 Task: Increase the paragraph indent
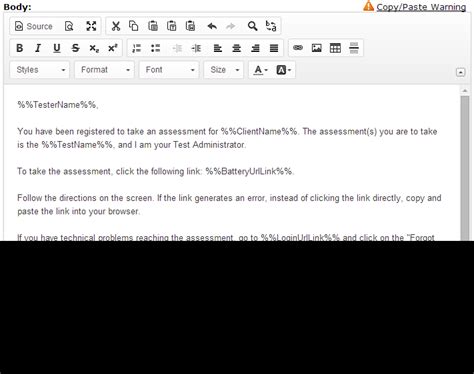[x=196, y=48]
